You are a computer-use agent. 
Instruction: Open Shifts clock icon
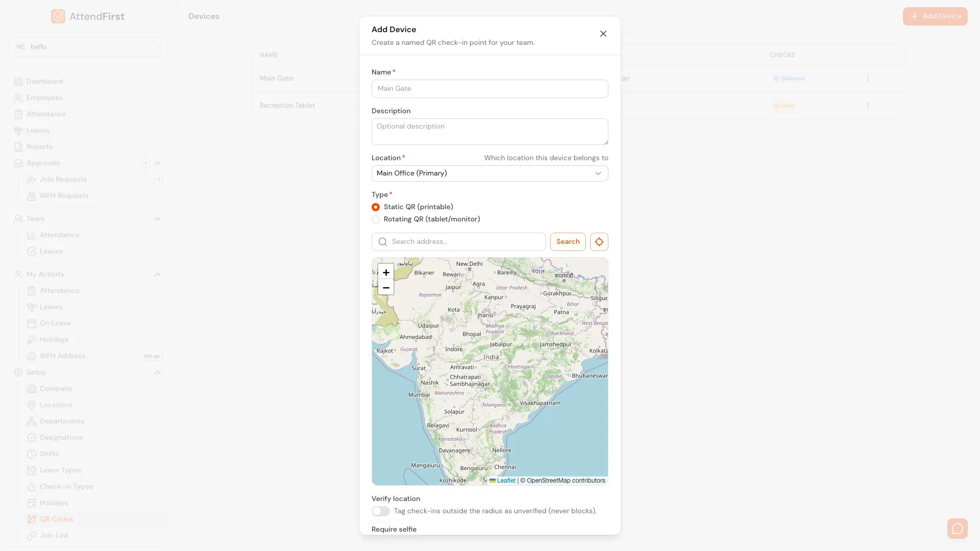pyautogui.click(x=32, y=454)
